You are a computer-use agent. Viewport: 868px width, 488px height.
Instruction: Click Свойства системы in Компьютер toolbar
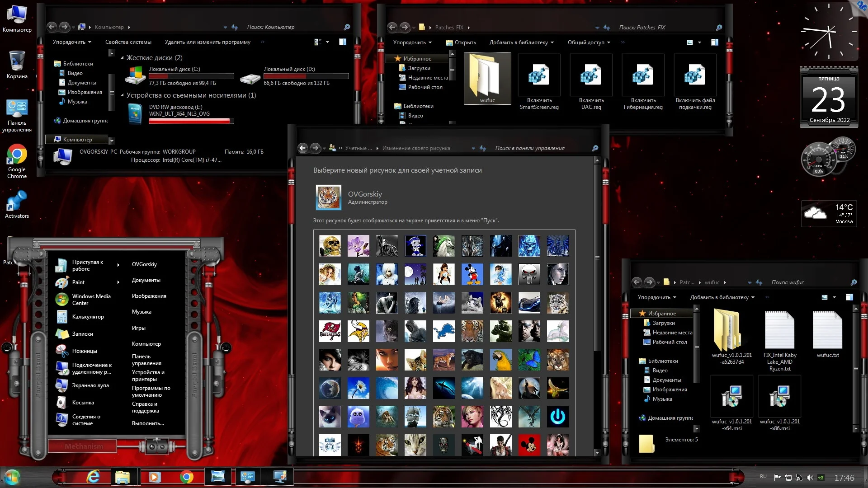point(128,42)
